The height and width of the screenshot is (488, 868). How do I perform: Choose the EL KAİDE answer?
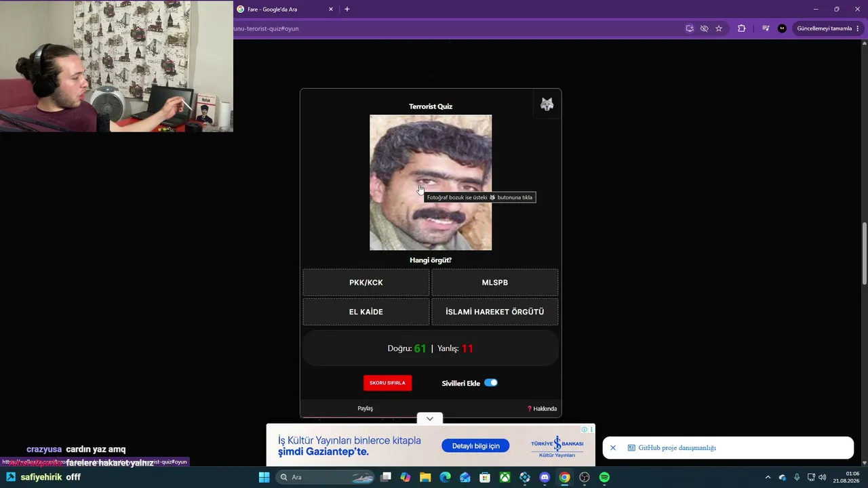pyautogui.click(x=366, y=312)
